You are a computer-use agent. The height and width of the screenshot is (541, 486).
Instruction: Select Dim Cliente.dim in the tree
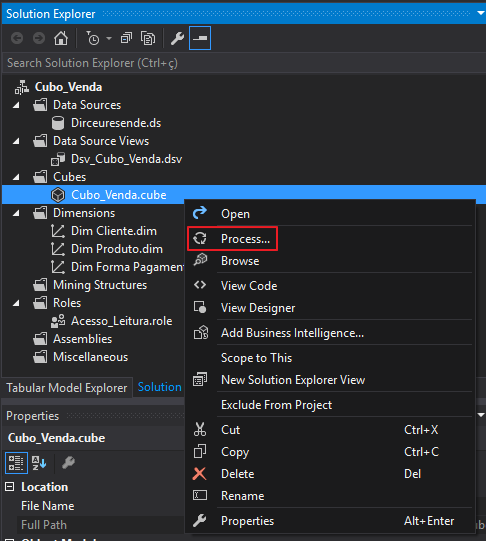pos(114,231)
